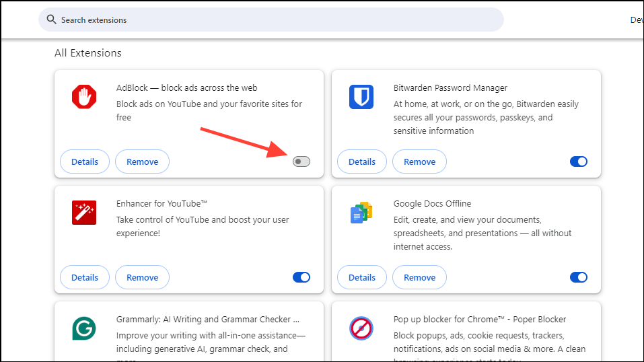Remove the AdBlock extension
644x362 pixels.
pos(142,161)
